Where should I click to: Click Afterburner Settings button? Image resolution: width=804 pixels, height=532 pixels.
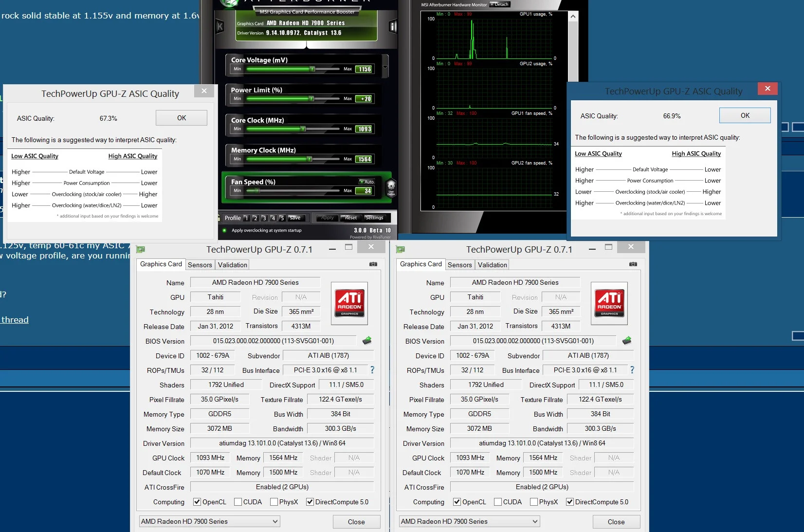[374, 218]
